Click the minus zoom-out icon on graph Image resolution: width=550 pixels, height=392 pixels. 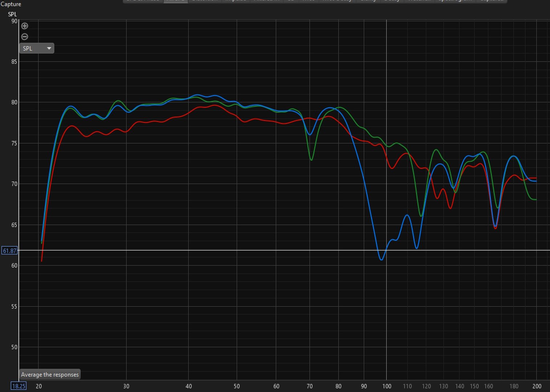[x=25, y=37]
